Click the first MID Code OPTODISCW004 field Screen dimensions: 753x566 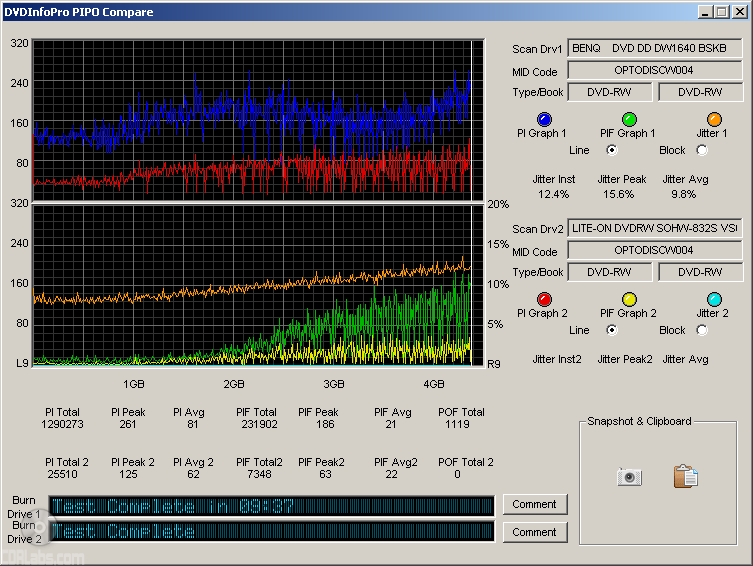pyautogui.click(x=655, y=70)
